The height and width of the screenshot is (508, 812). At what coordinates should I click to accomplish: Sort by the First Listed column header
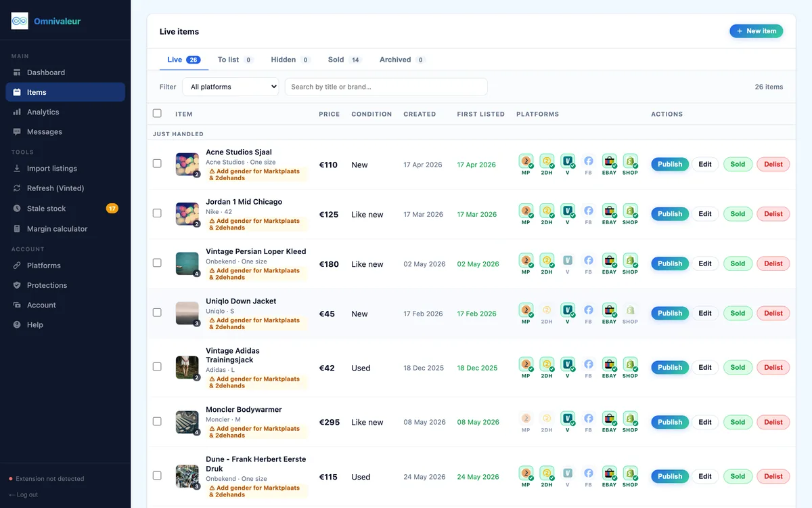(x=481, y=114)
